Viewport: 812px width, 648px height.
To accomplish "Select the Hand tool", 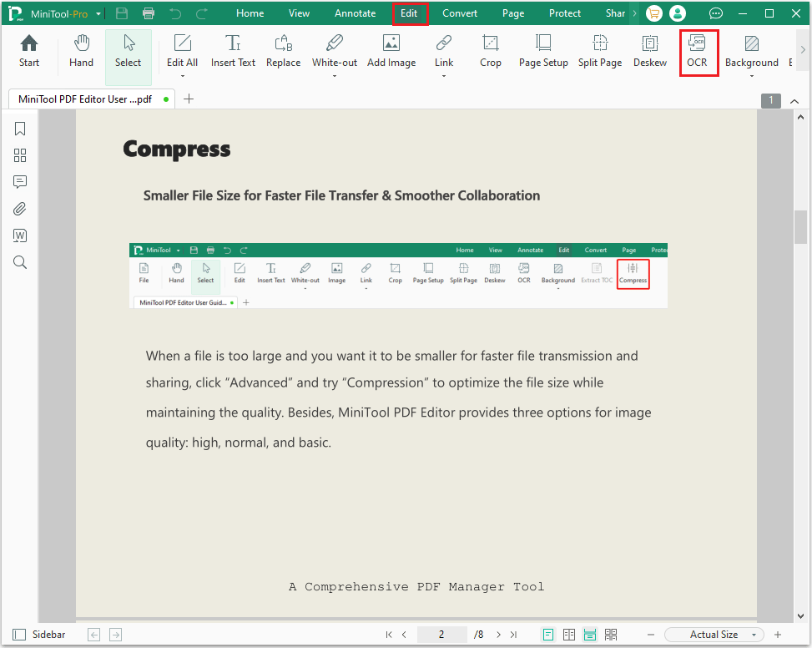I will point(81,51).
